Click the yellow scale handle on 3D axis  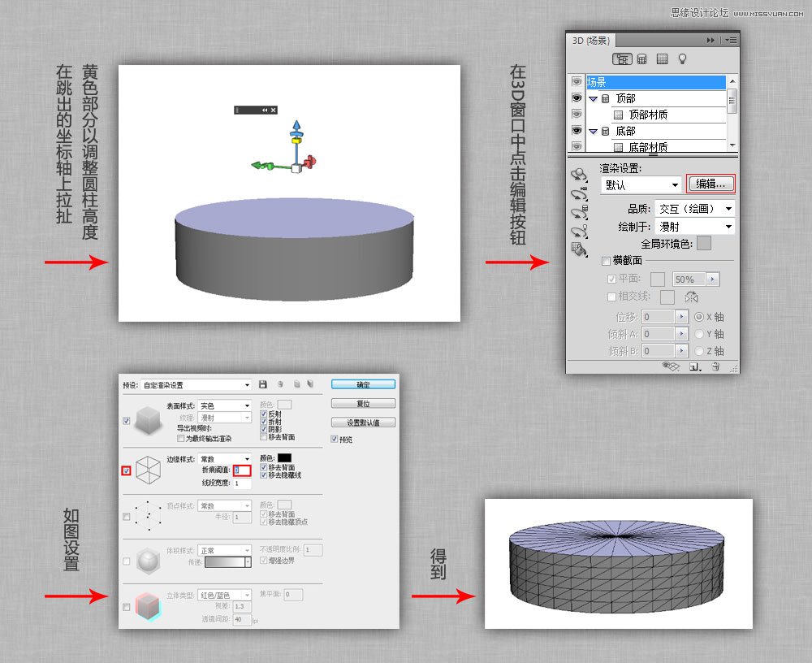coord(296,140)
